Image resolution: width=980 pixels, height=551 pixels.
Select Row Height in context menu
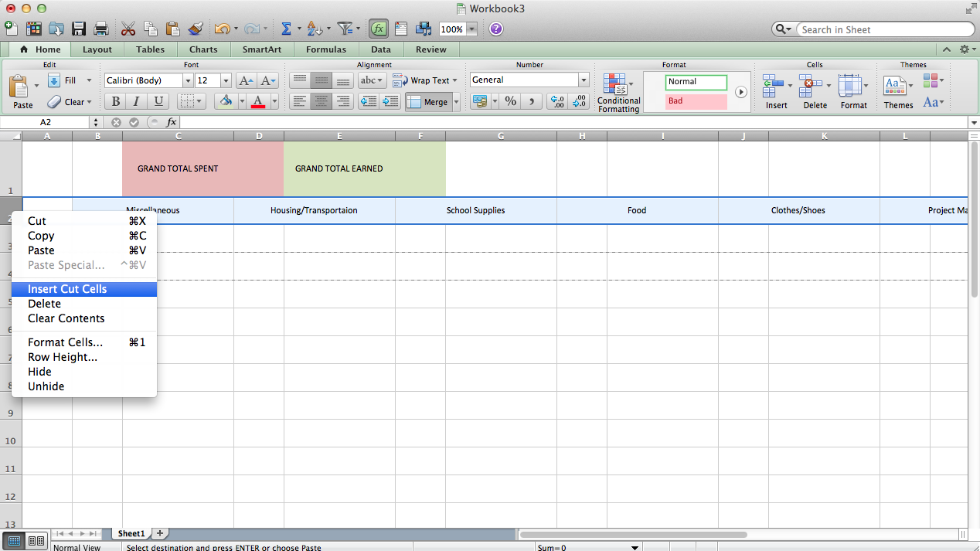(84, 357)
